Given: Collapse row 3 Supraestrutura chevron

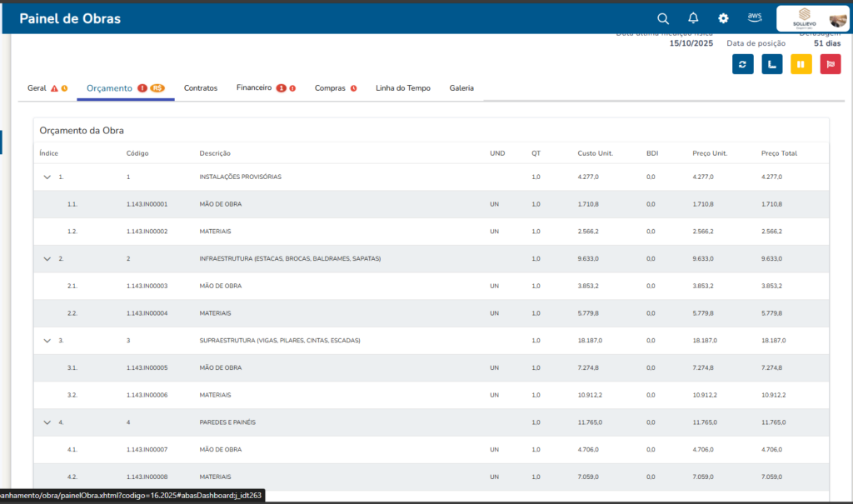Looking at the screenshot, I should coord(47,341).
